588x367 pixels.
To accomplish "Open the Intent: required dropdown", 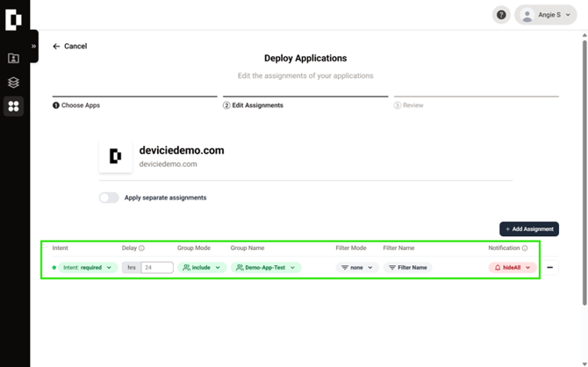I will click(x=87, y=268).
